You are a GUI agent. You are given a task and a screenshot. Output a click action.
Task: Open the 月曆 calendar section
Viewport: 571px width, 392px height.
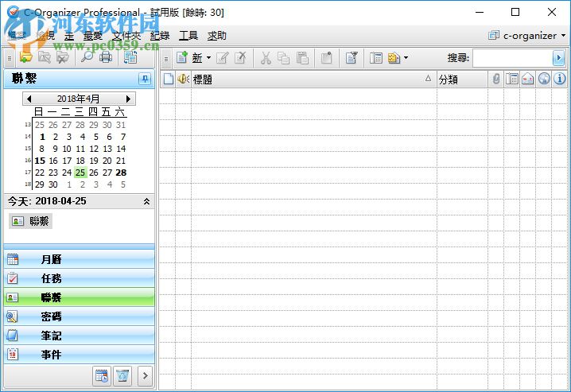pos(80,259)
